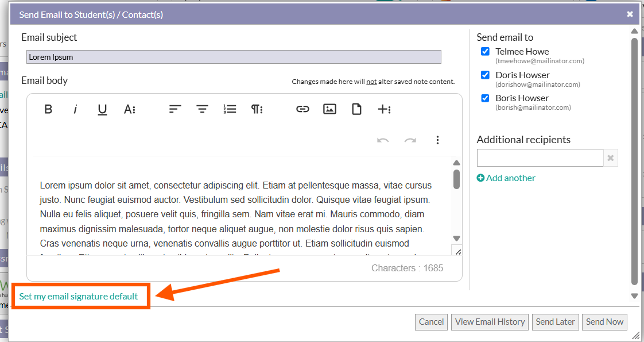Insert an image into the email
The image size is (644, 342).
click(x=329, y=109)
